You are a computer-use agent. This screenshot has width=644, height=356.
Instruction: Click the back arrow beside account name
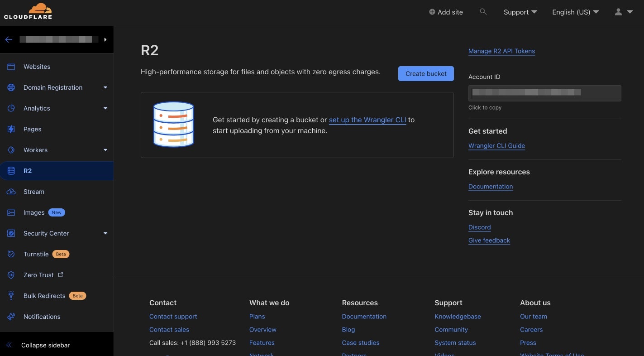click(x=9, y=40)
